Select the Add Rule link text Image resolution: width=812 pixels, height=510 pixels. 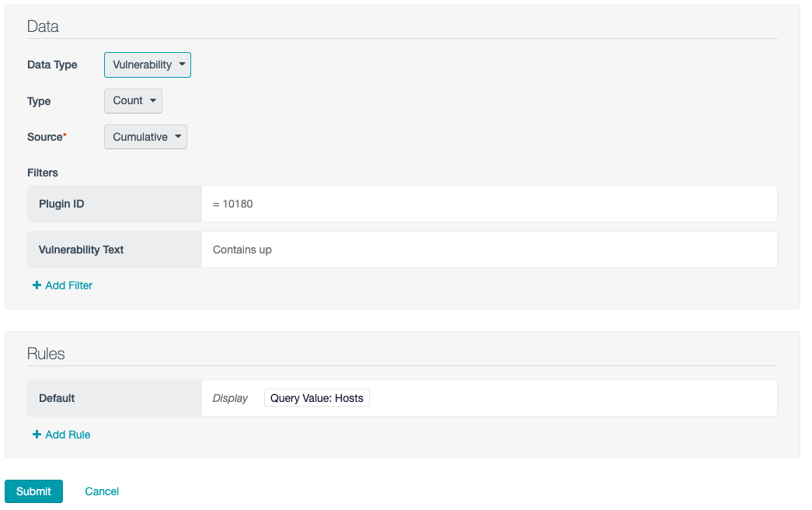pos(68,435)
